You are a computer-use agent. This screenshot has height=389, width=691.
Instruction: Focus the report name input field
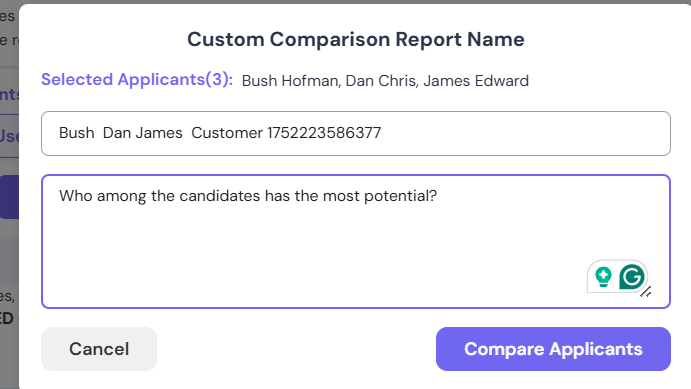356,133
